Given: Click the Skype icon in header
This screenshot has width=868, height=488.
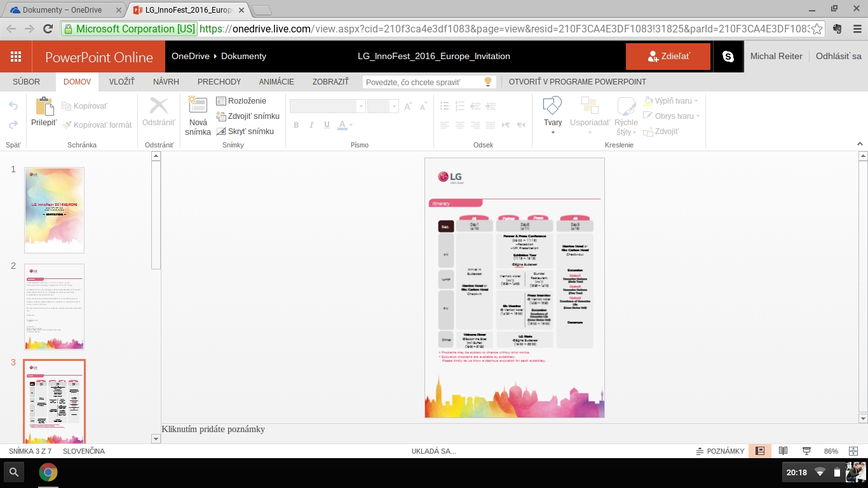Looking at the screenshot, I should tap(728, 57).
